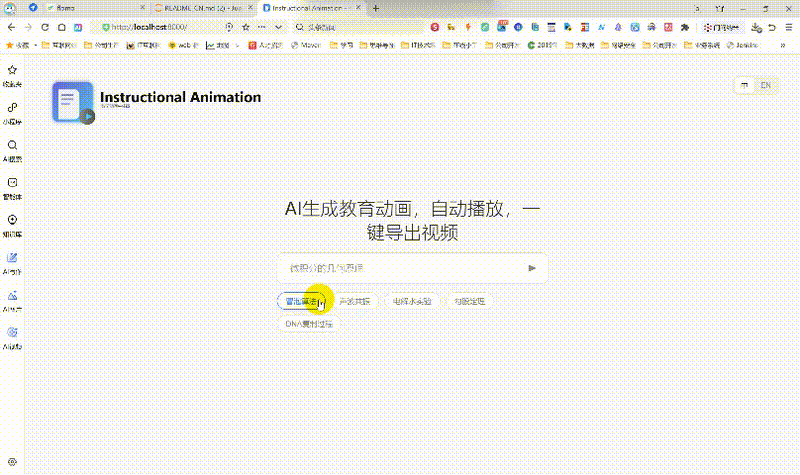
Task: Close the README_CN.md tab
Action: click(251, 8)
